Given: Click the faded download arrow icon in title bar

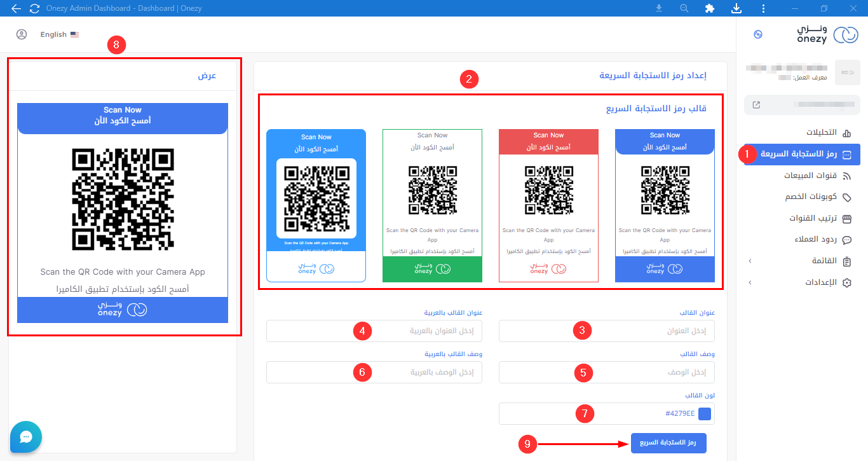Looking at the screenshot, I should 659,8.
